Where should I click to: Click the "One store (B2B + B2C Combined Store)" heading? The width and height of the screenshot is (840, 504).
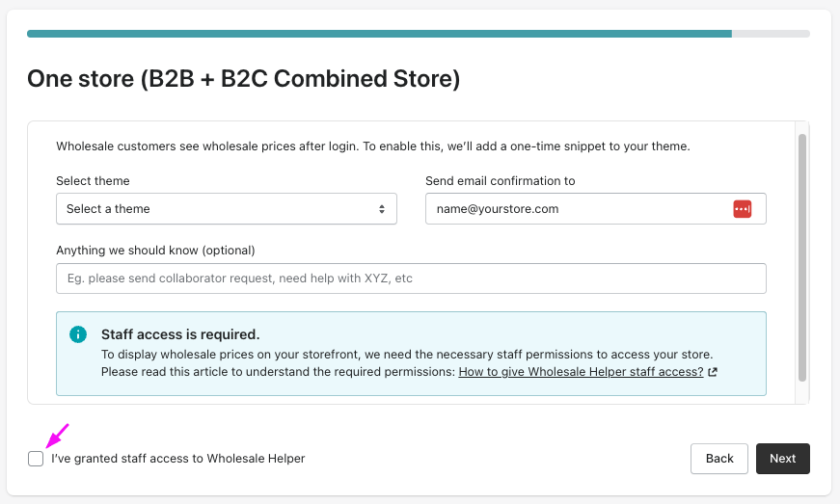coord(243,79)
